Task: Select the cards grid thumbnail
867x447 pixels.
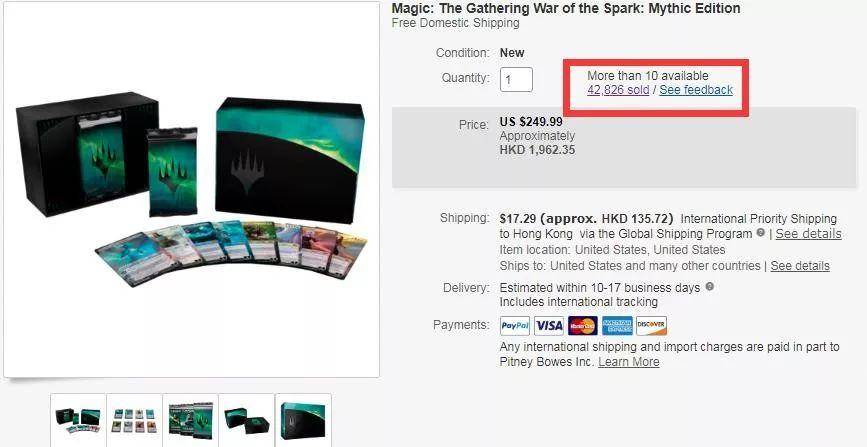Action: [134, 420]
